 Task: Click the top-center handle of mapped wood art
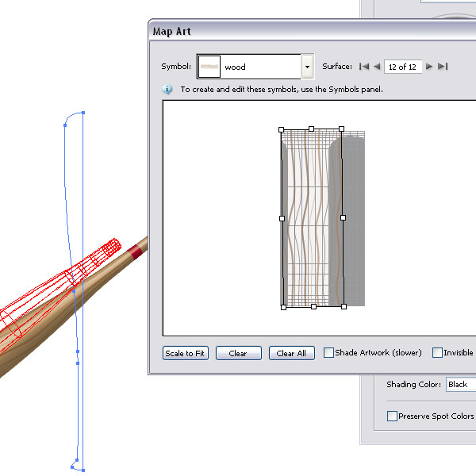311,129
